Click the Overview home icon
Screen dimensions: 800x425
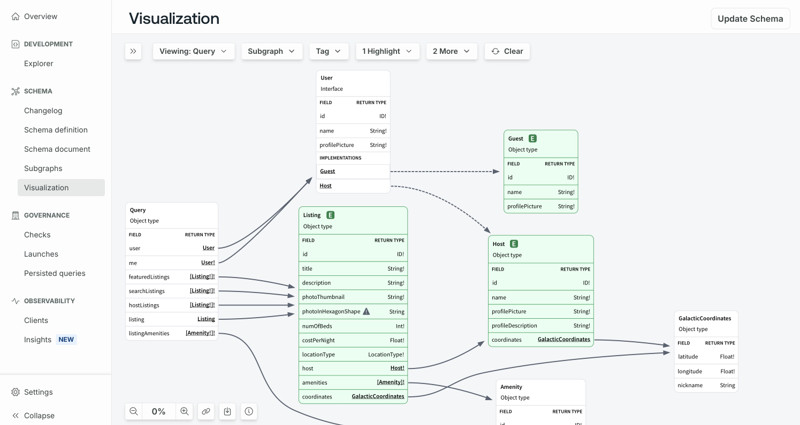pyautogui.click(x=15, y=16)
